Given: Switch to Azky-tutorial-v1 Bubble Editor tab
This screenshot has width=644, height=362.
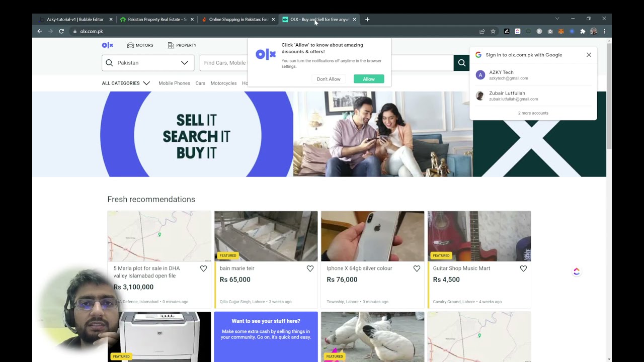Looking at the screenshot, I should [x=74, y=19].
